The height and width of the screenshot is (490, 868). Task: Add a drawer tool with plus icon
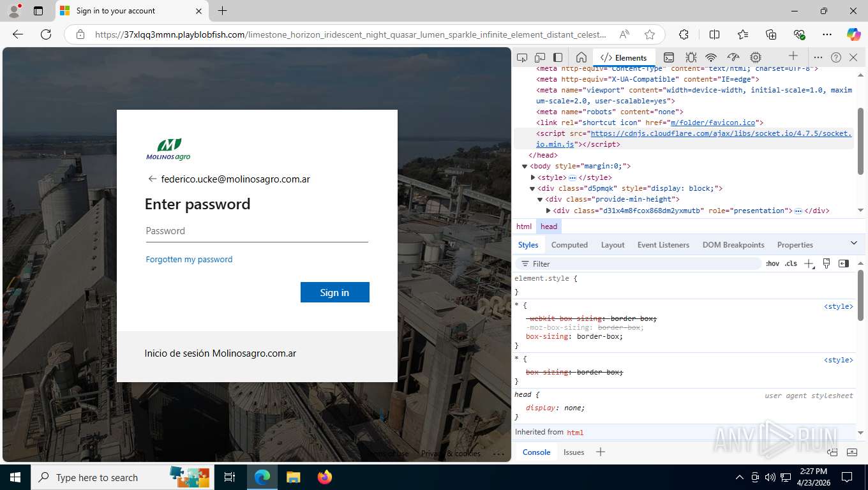(x=600, y=452)
